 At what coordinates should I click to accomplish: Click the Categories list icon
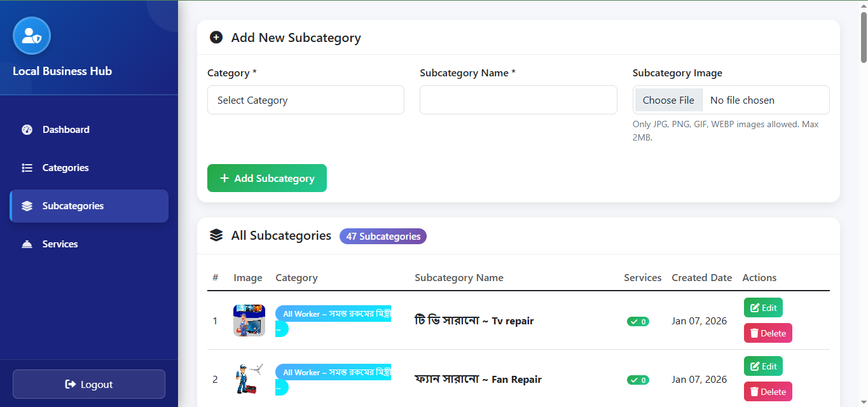27,168
